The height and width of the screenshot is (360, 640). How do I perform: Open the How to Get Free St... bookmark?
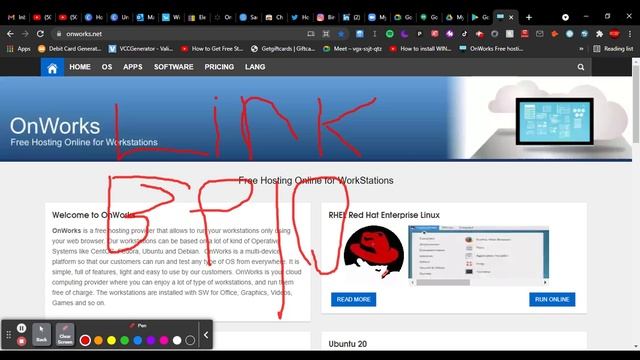212,49
